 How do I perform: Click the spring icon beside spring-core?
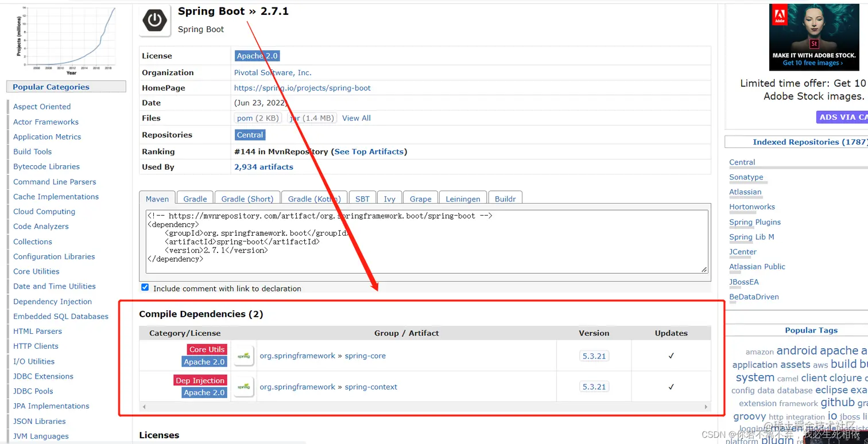(243, 356)
